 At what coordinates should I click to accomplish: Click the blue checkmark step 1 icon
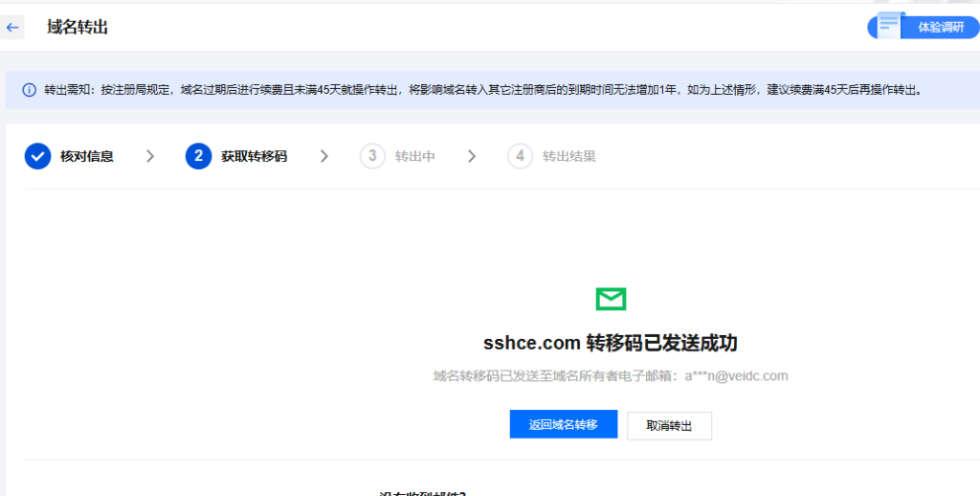37,156
